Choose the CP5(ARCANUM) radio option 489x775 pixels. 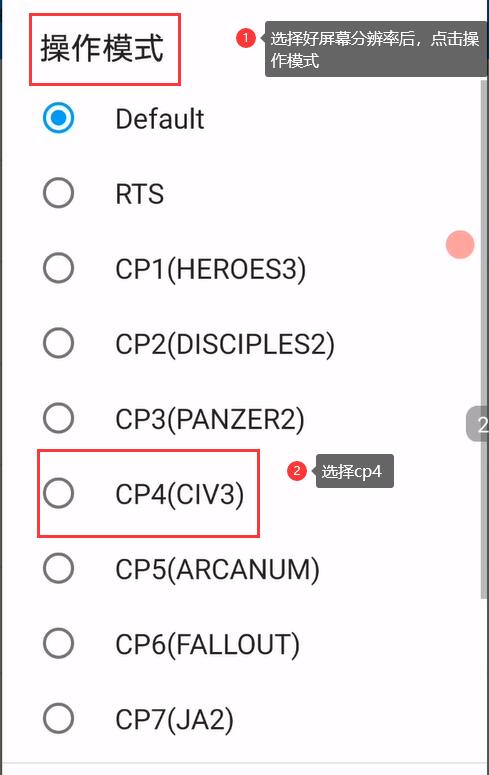click(x=58, y=568)
